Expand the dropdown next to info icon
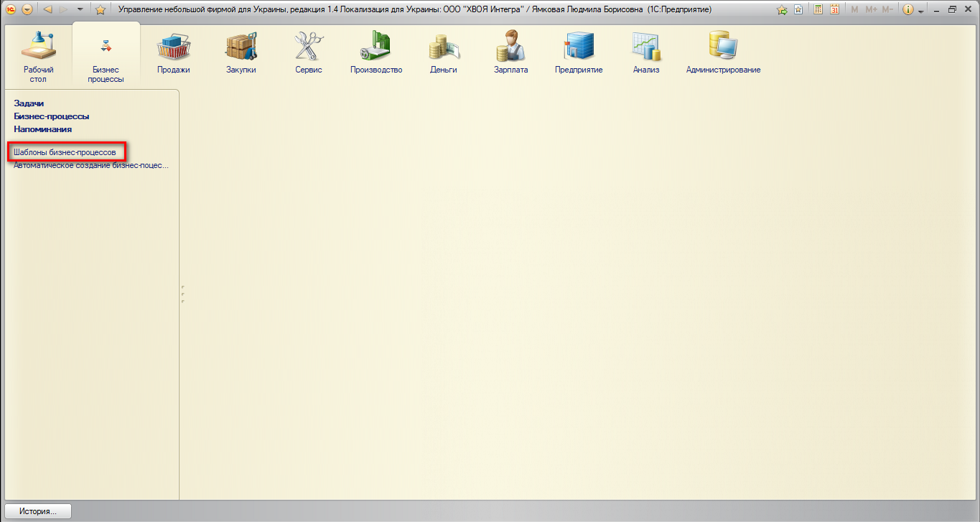The image size is (980, 522). 921,10
